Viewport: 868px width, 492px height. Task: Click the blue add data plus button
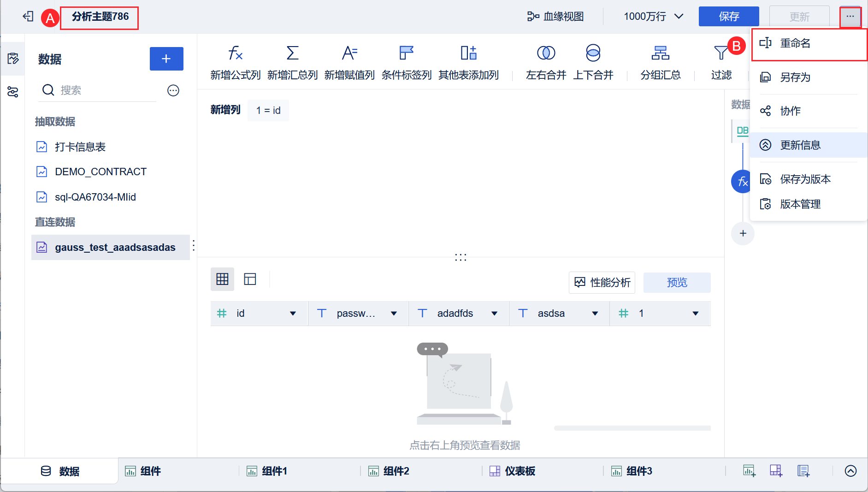coord(166,59)
